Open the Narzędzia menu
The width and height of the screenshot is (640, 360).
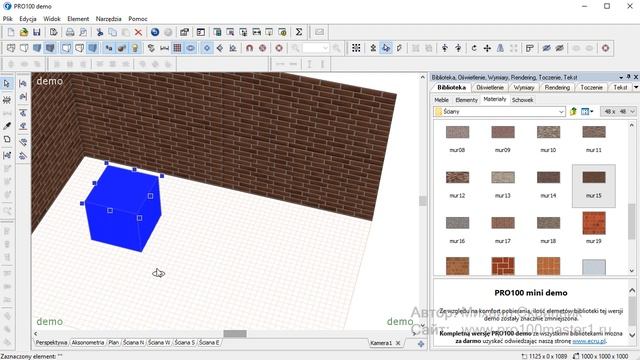109,19
